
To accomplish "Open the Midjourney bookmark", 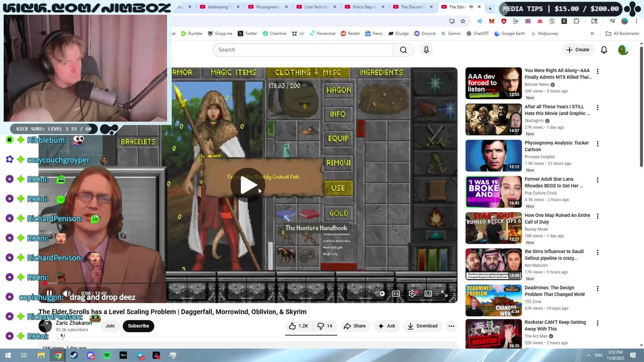I will (x=544, y=34).
